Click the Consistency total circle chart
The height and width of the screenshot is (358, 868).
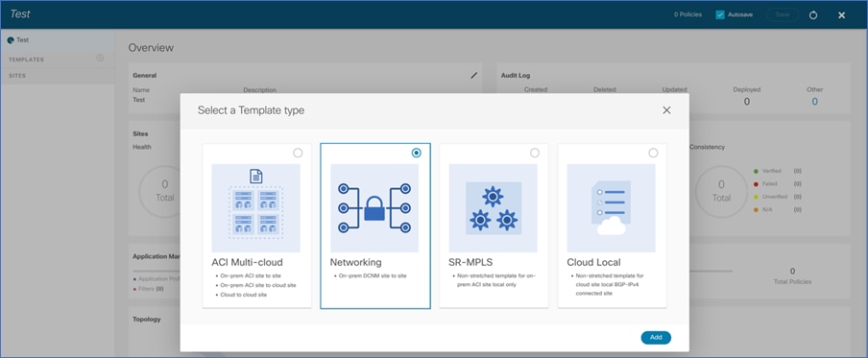click(721, 191)
